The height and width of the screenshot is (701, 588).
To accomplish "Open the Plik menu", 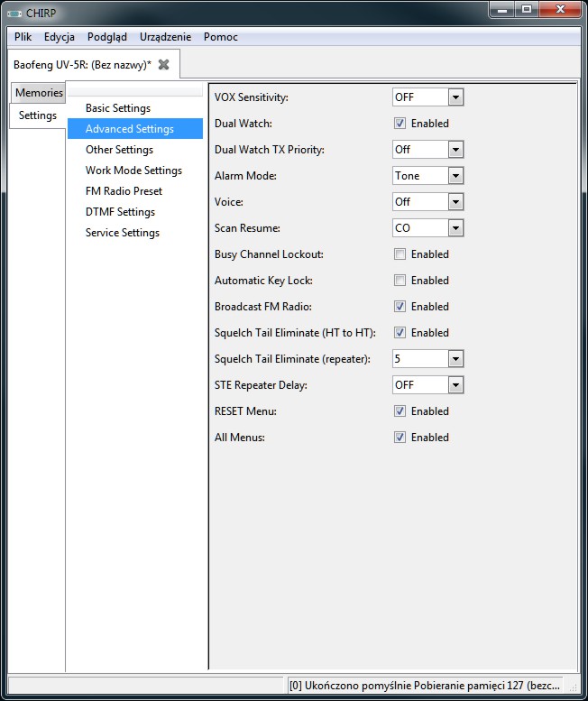I will [23, 37].
